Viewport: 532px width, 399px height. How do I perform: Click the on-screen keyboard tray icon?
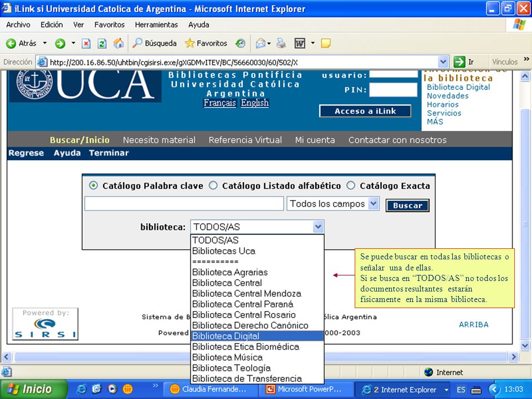point(477,390)
